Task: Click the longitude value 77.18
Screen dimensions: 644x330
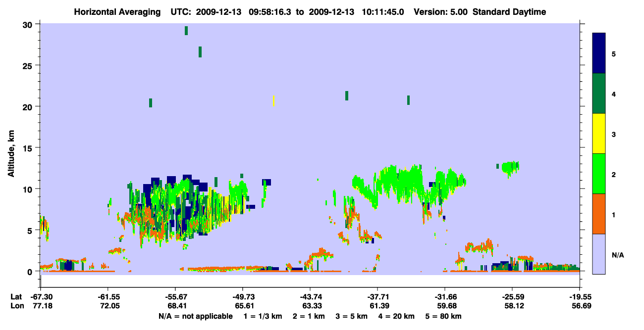Action: (x=42, y=306)
